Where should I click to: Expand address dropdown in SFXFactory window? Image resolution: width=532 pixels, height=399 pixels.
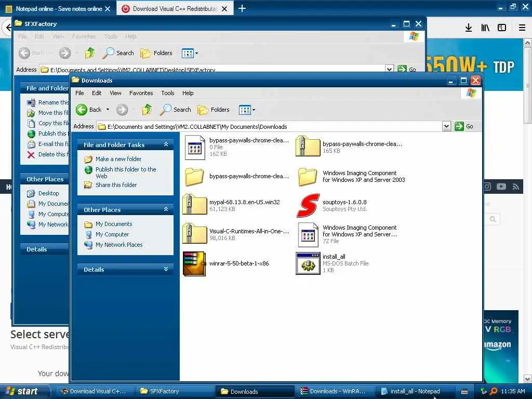(x=390, y=69)
